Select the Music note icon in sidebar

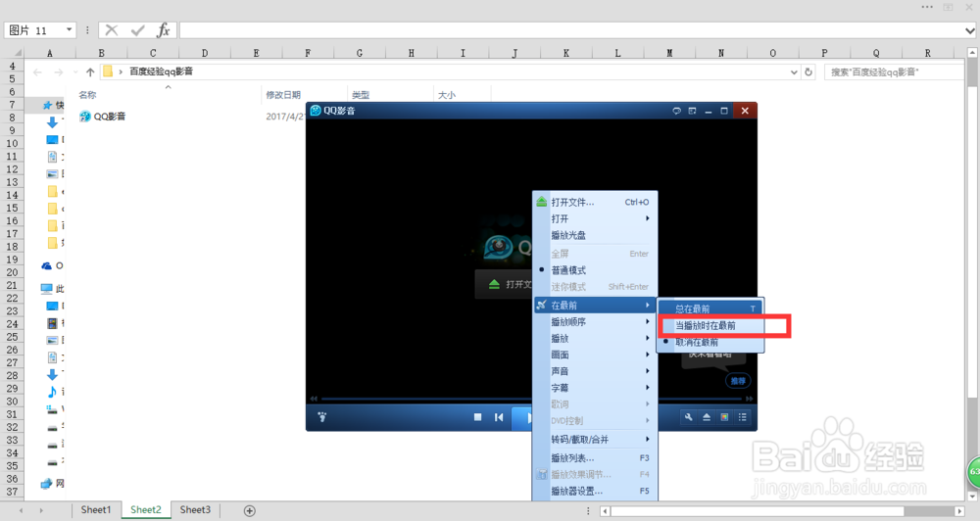[x=53, y=392]
